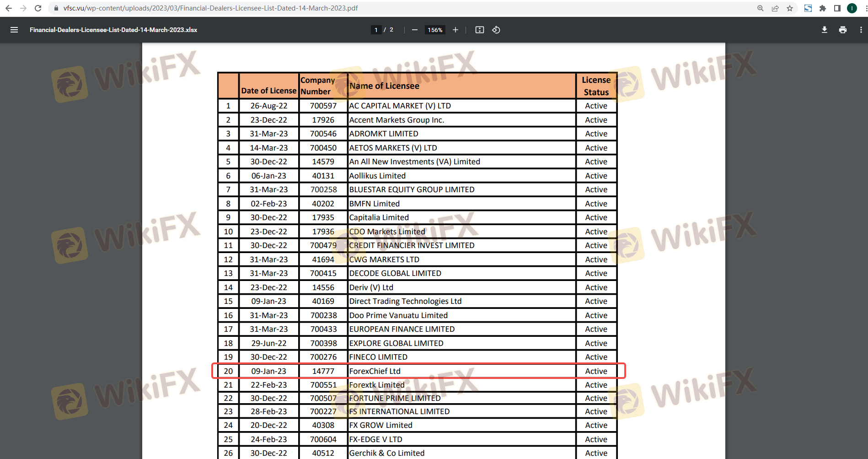Click the URL address bar

[x=210, y=8]
